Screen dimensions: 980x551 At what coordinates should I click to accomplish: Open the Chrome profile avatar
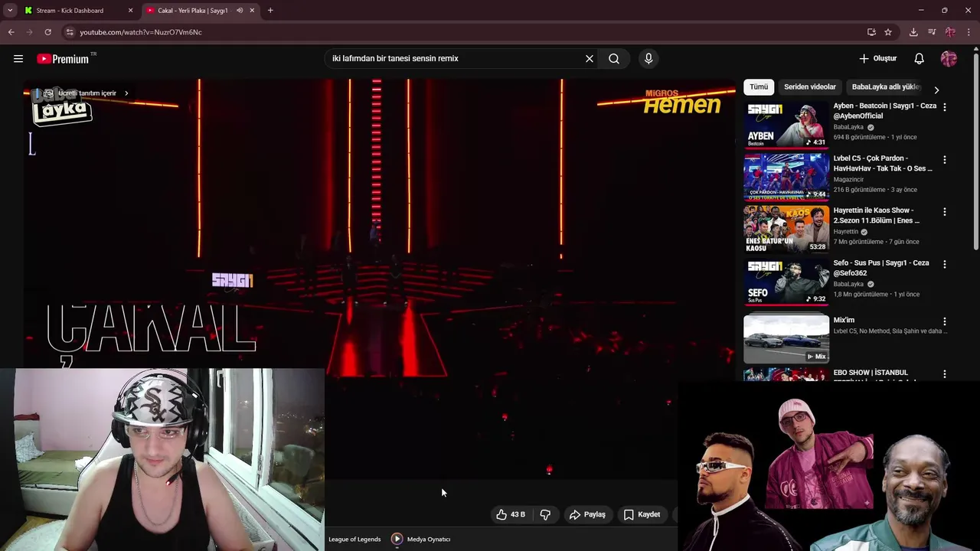[x=950, y=32]
